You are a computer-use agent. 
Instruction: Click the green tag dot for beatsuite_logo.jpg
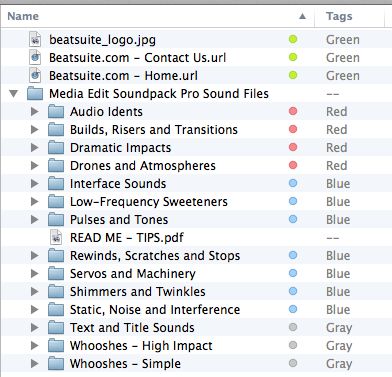(293, 39)
